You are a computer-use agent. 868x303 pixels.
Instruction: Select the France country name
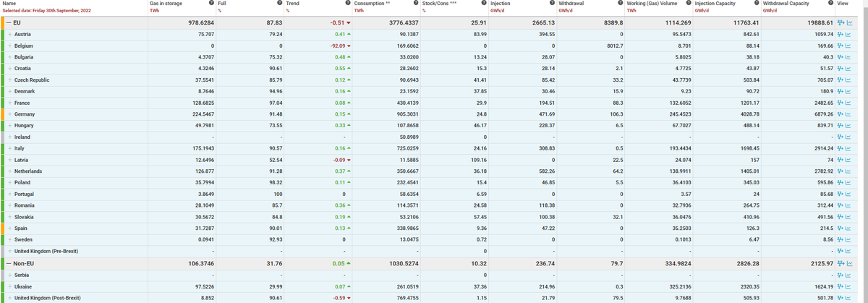pos(22,103)
